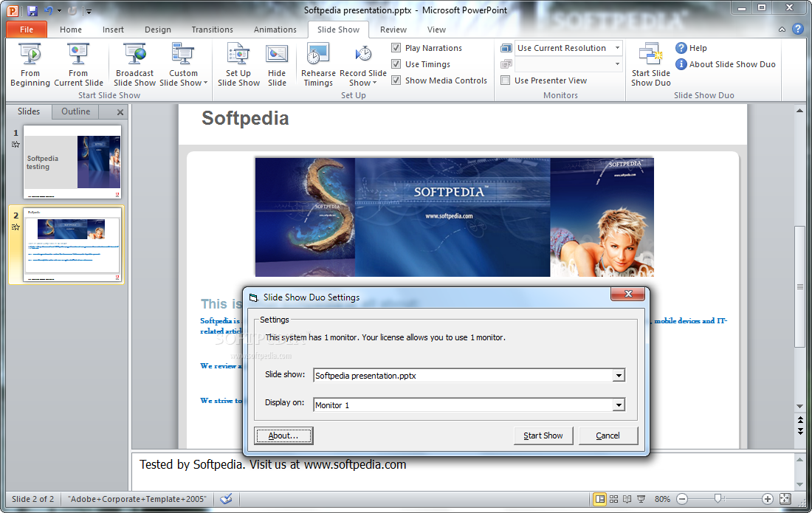
Task: Jump to the previous slide arrow
Action: click(x=801, y=421)
